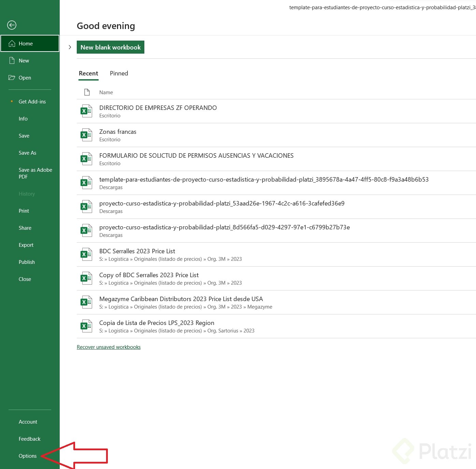Click Get Add-ins in the sidebar
The height and width of the screenshot is (469, 476).
32,101
